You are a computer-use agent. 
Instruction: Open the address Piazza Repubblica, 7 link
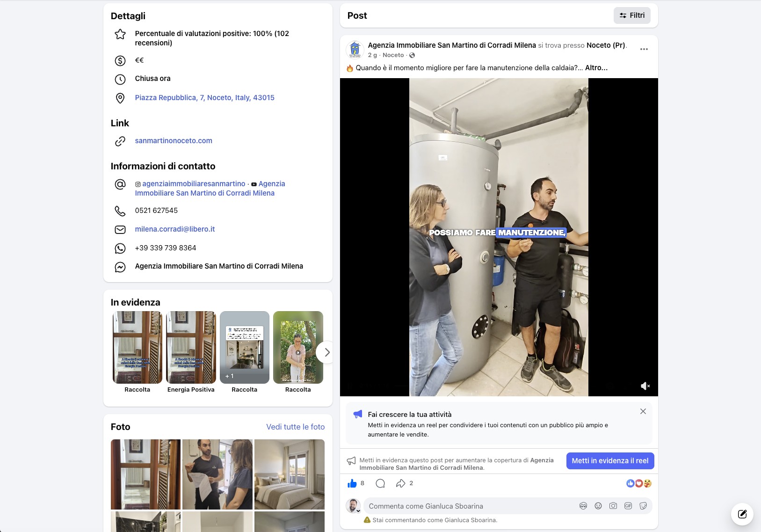tap(205, 98)
